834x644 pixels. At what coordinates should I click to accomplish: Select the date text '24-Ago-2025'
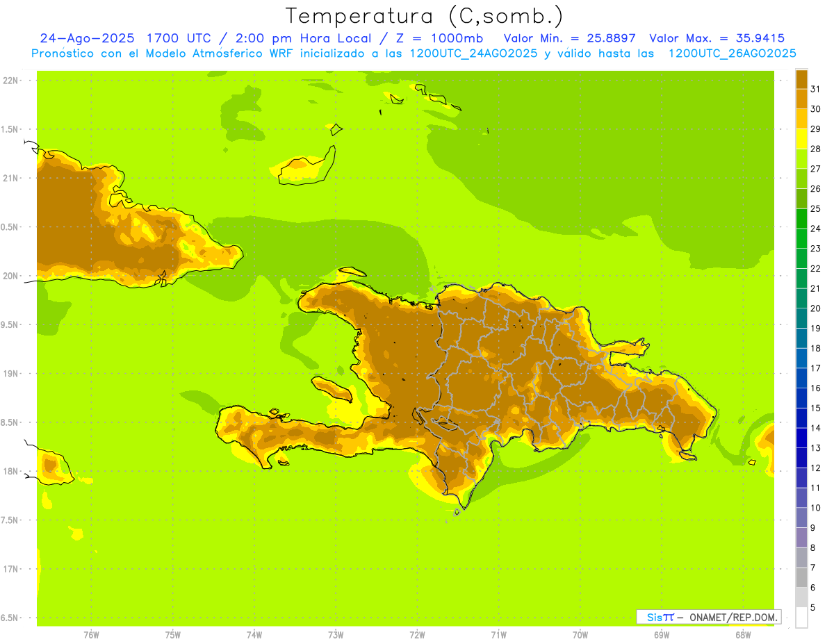coord(87,38)
